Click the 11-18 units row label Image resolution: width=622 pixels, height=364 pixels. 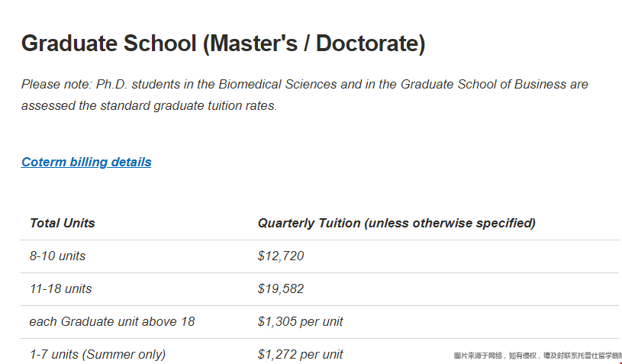pos(61,289)
